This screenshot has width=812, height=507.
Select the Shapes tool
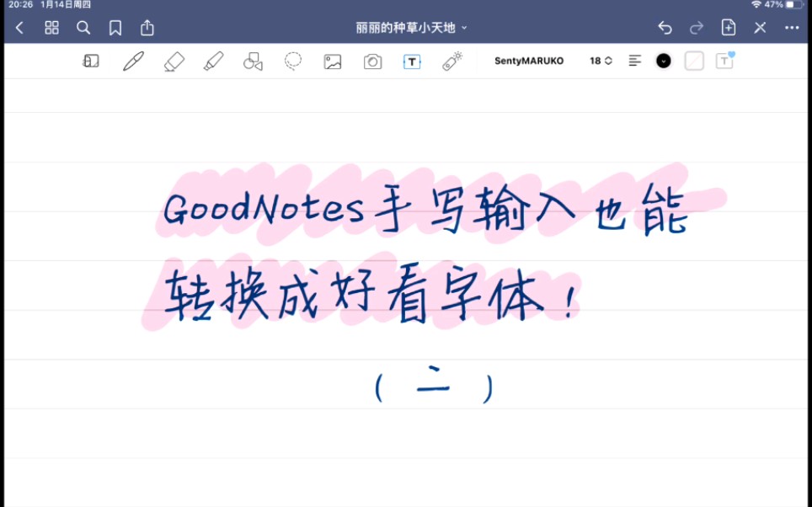(x=254, y=61)
